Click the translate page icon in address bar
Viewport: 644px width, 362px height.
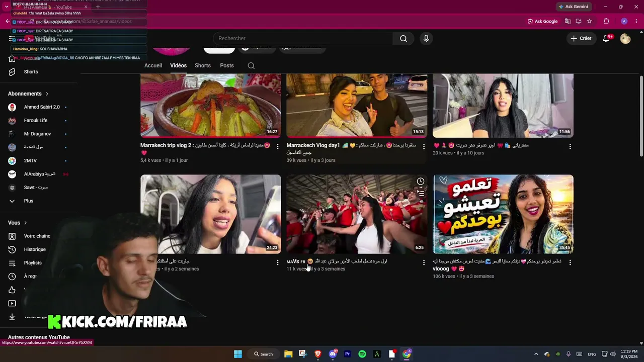tap(568, 21)
